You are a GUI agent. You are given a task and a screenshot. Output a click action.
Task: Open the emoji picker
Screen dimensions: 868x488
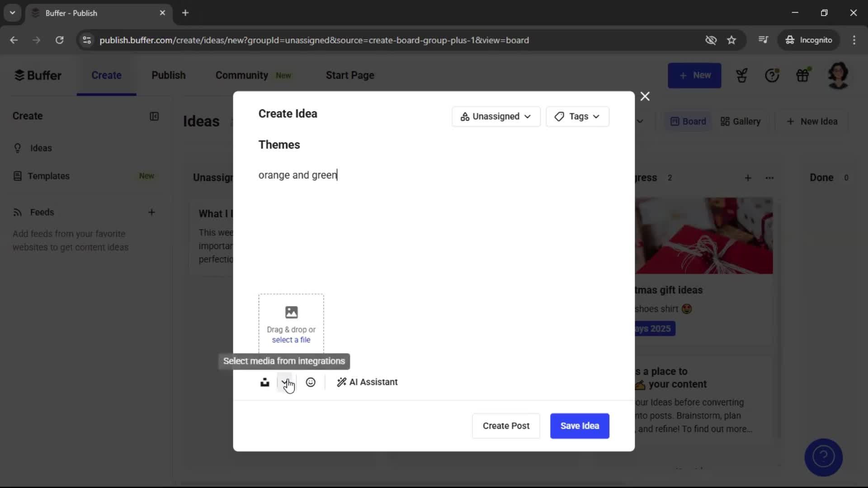click(x=311, y=382)
